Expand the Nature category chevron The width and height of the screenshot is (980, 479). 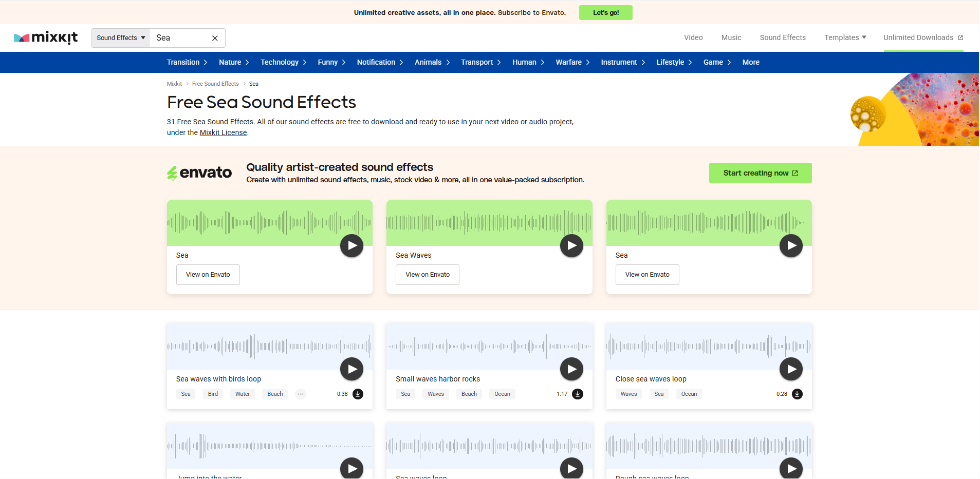(246, 62)
